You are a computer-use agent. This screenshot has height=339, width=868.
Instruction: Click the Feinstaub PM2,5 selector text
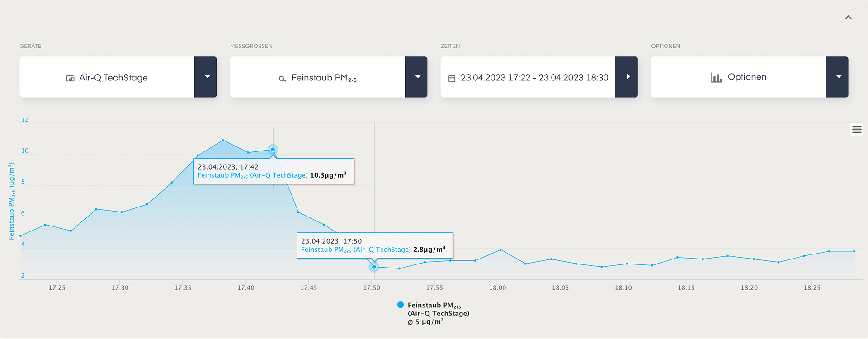pos(324,78)
